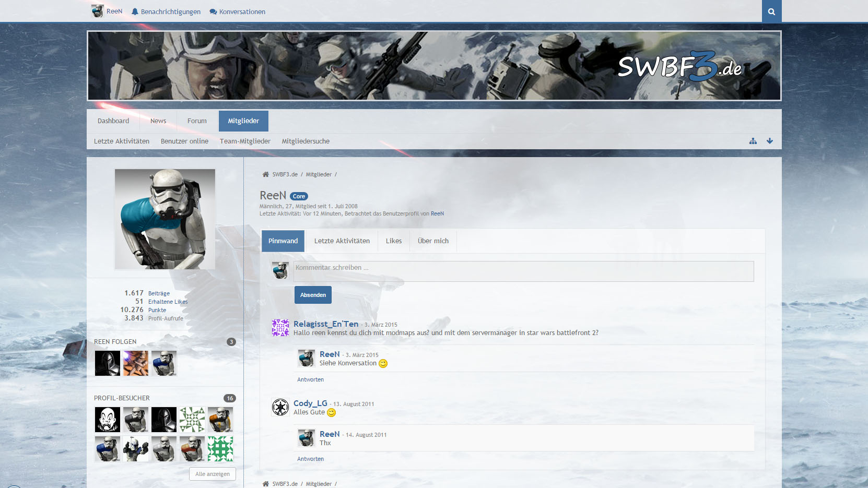Screen dimensions: 868x488
Task: Open the sitemap icon in submenu bar
Action: pos(753,141)
